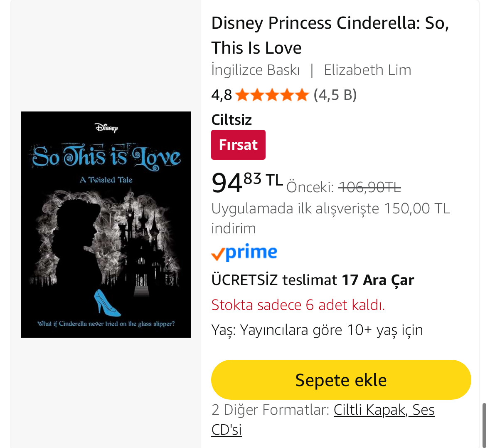Click the Prime logo badge

pyautogui.click(x=244, y=252)
